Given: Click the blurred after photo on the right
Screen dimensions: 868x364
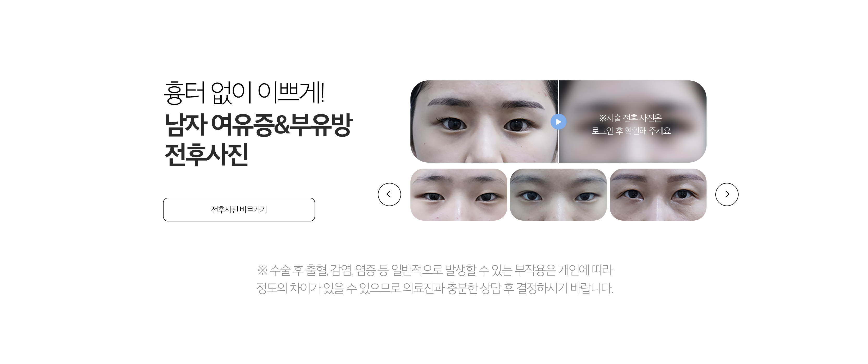Looking at the screenshot, I should (x=633, y=122).
